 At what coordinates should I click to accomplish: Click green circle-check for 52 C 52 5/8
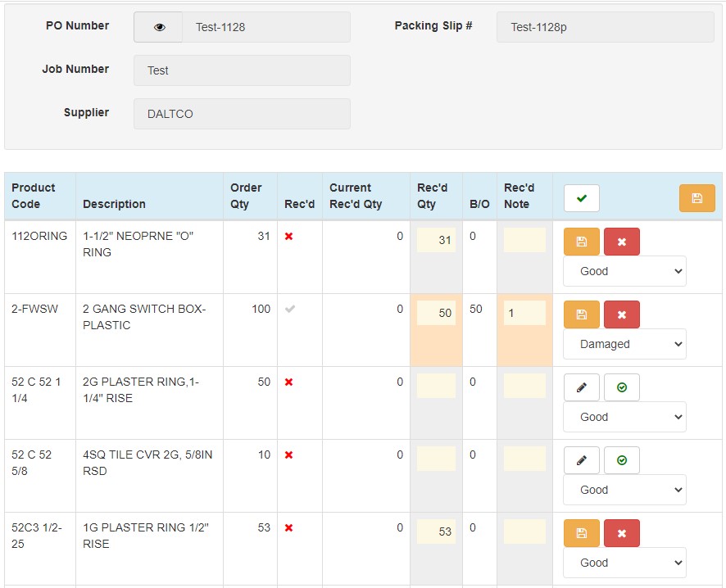point(622,460)
